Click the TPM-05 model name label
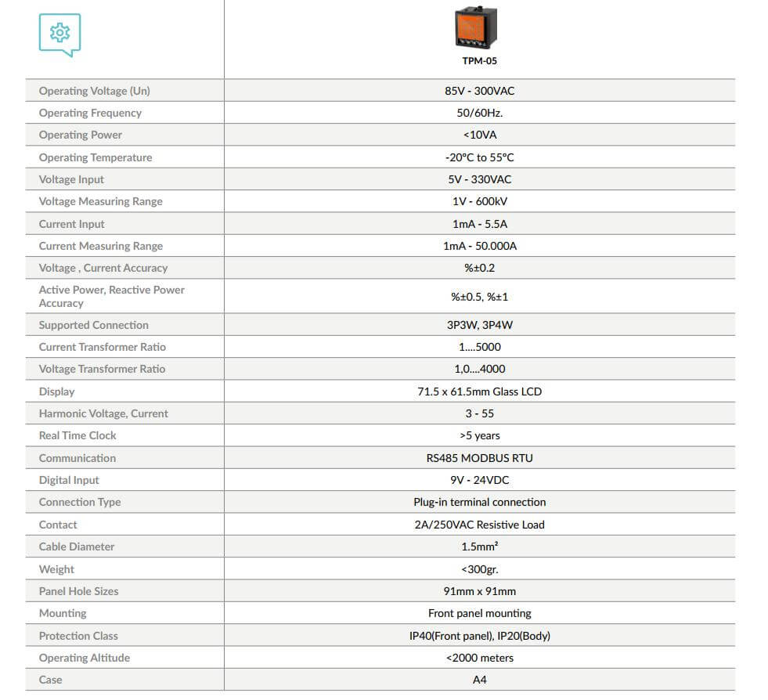768x700 pixels. tap(479, 61)
